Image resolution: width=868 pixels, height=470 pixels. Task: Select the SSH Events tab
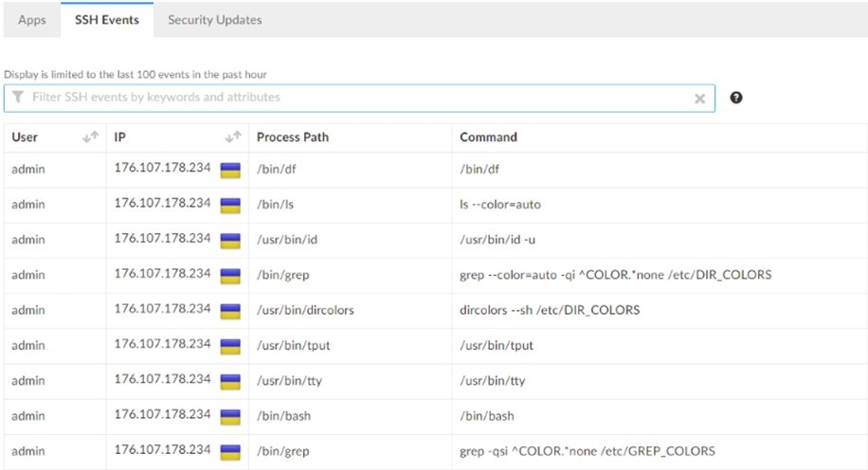[x=107, y=20]
